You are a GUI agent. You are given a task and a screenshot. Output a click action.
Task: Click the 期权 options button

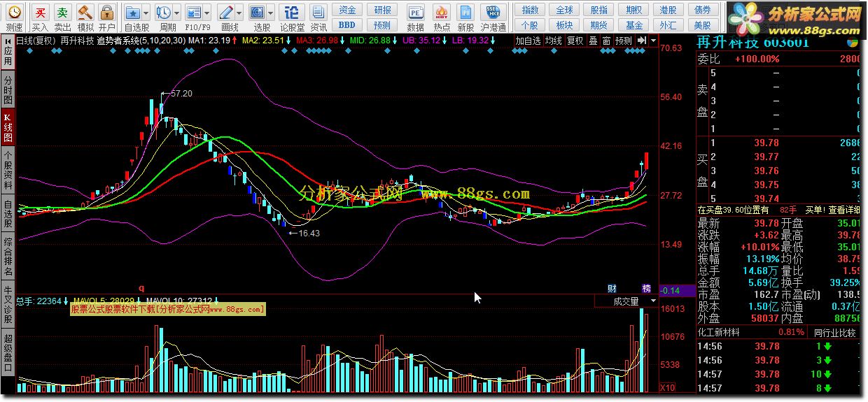click(633, 10)
